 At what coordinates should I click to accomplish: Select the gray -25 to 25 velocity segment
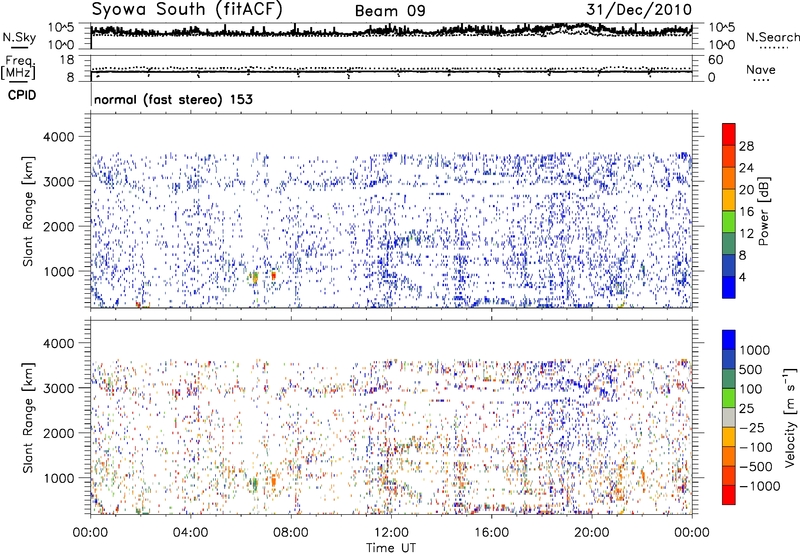(x=729, y=417)
